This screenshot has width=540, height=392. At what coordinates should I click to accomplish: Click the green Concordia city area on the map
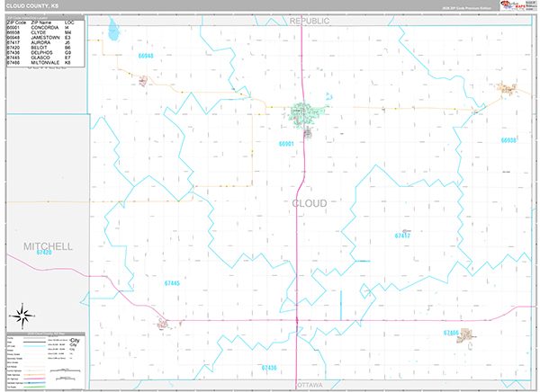[306, 113]
